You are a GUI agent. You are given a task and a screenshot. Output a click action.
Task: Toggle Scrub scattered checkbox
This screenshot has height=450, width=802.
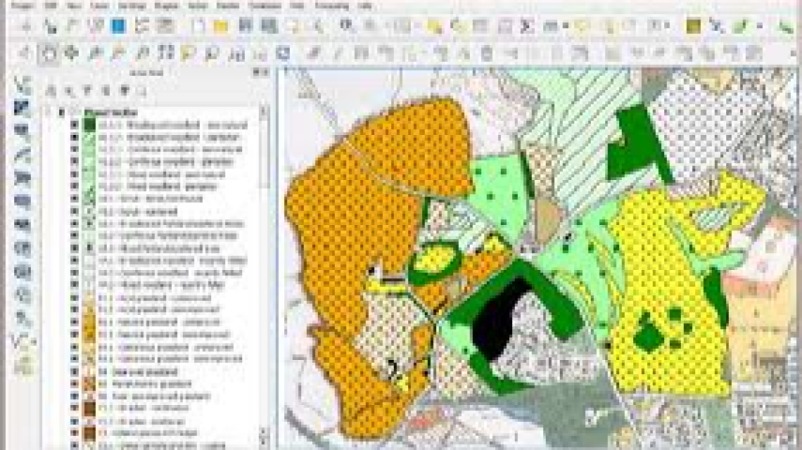pyautogui.click(x=74, y=211)
